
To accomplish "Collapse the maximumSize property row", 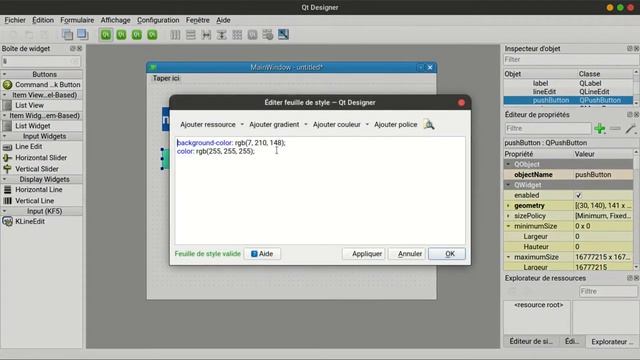I will pyautogui.click(x=508, y=257).
